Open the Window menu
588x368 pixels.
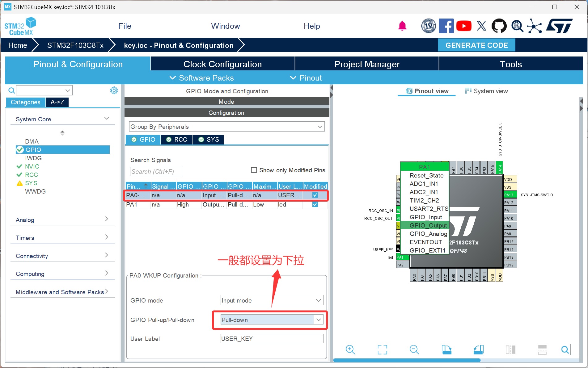click(x=226, y=26)
